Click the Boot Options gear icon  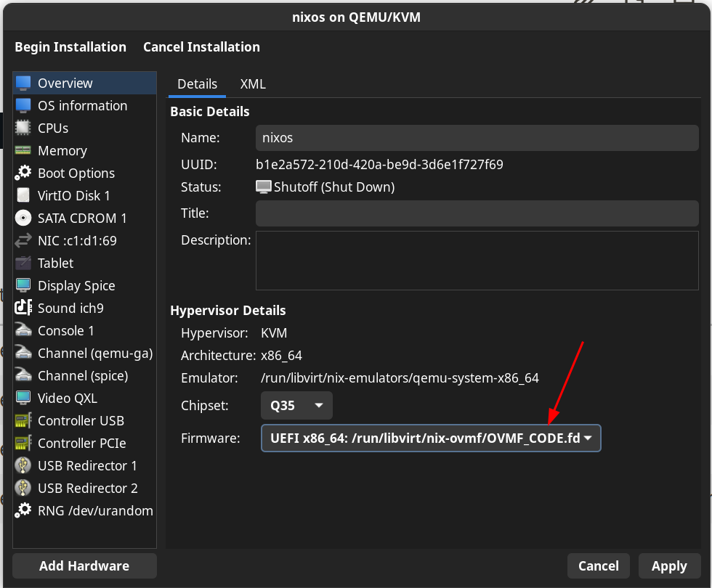[23, 173]
